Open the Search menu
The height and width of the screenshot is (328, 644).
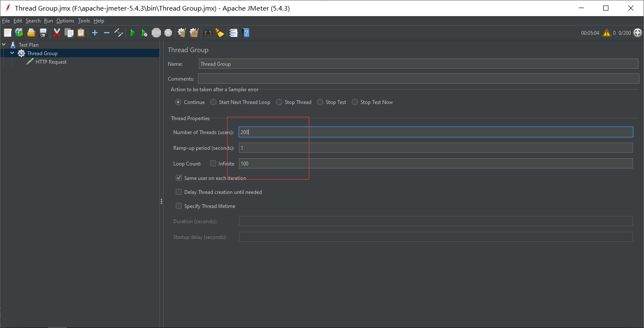pyautogui.click(x=33, y=21)
